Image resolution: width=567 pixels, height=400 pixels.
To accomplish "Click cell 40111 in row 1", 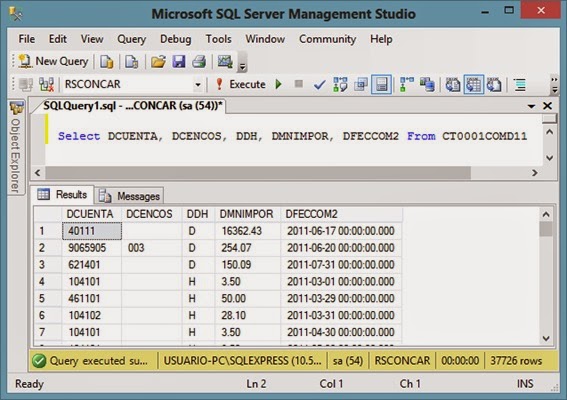I will (x=92, y=231).
